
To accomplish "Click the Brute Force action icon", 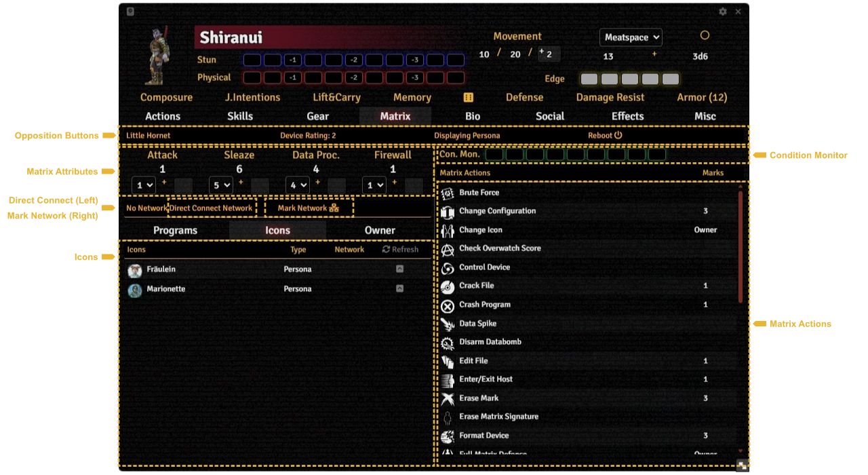I will point(448,193).
